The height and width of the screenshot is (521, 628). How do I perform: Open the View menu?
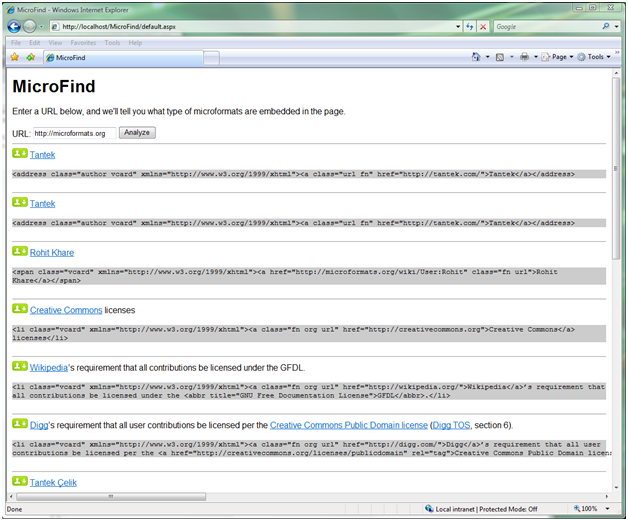pyautogui.click(x=55, y=42)
